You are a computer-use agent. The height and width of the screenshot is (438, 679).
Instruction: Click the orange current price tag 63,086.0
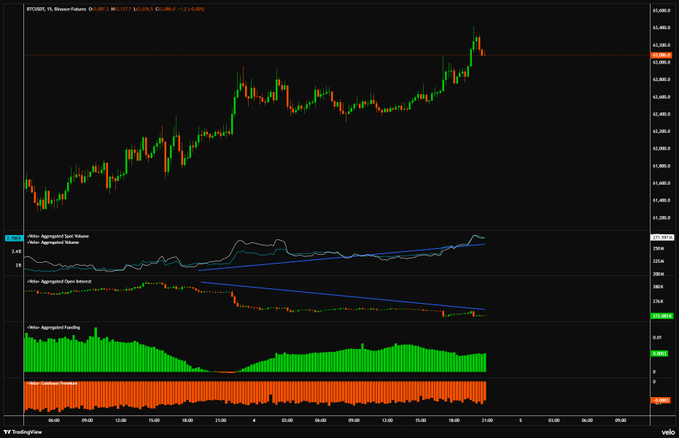coord(661,55)
